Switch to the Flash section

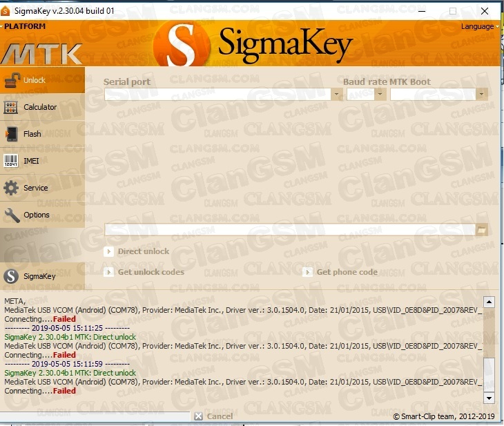pyautogui.click(x=42, y=134)
